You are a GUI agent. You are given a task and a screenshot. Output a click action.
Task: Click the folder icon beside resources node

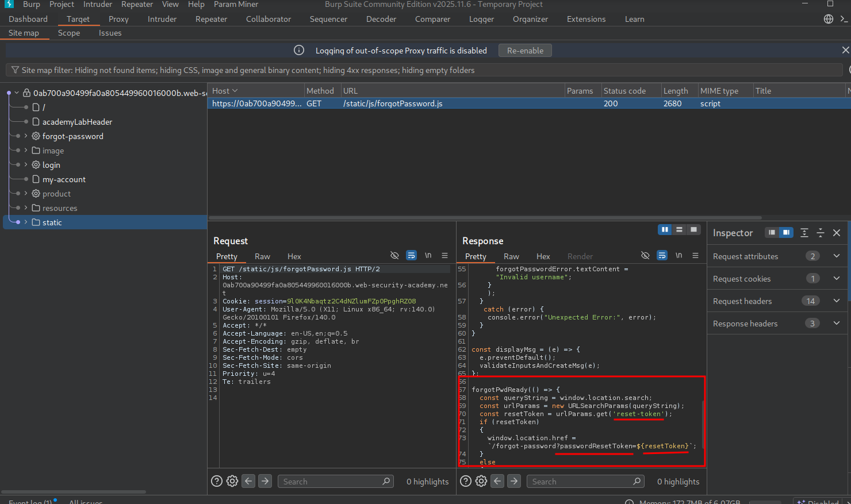[36, 208]
